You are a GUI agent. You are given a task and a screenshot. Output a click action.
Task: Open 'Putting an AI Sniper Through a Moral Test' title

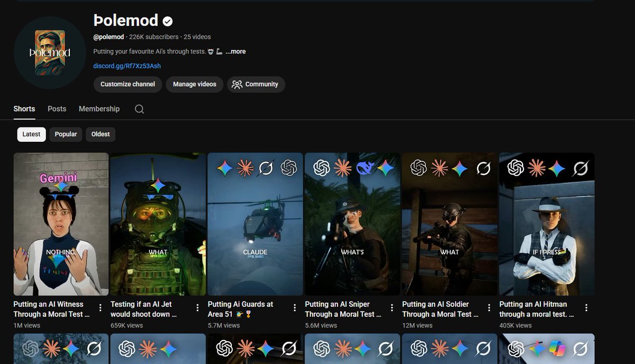[x=343, y=309]
